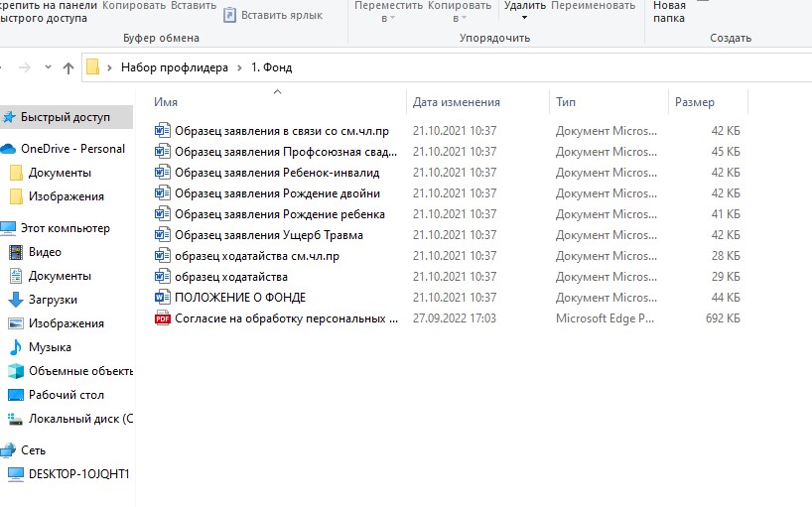812x507 pixels.
Task: Click the PDF icon of Согласие на обработку
Action: [x=163, y=318]
